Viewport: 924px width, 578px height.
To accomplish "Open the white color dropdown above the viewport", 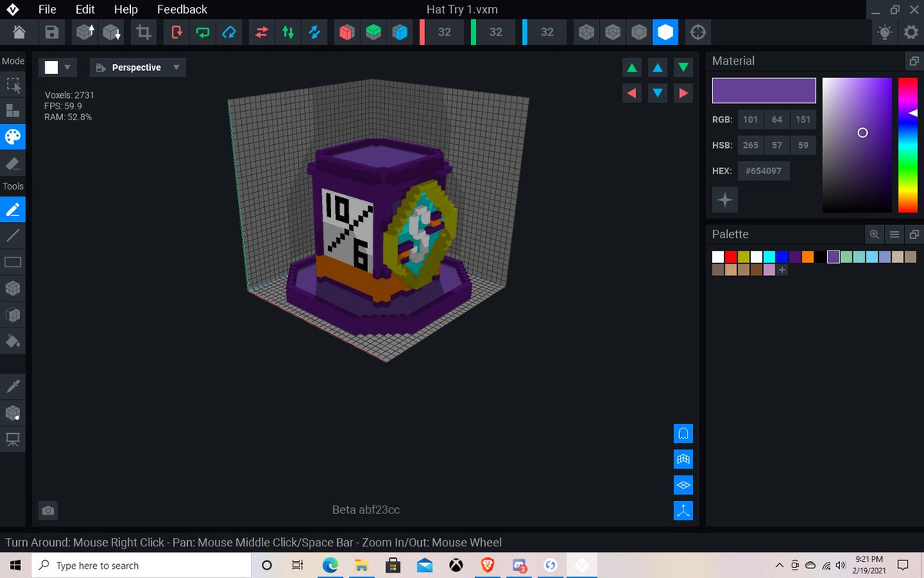I will [x=58, y=67].
